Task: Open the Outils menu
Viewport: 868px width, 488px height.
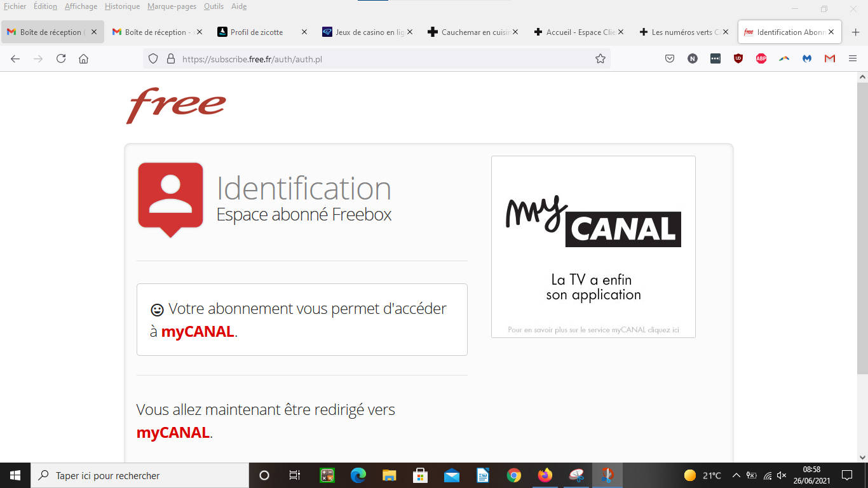Action: [x=214, y=6]
